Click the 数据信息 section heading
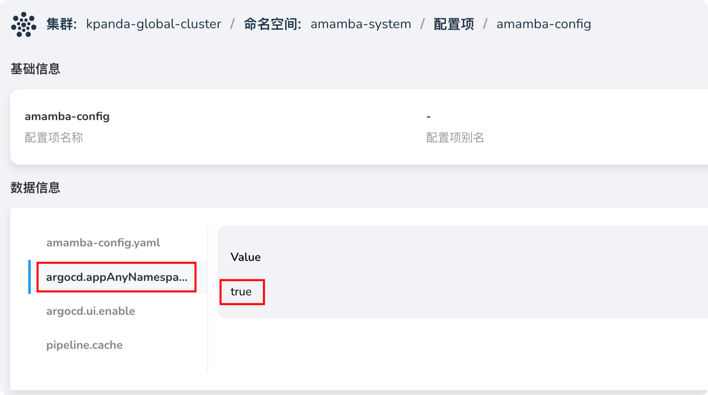The width and height of the screenshot is (708, 395). pyautogui.click(x=35, y=188)
